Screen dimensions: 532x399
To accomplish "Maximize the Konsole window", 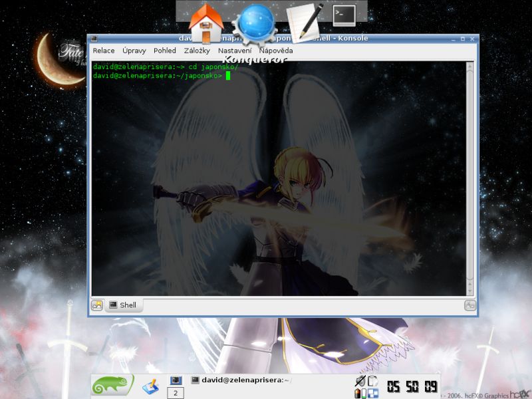I will click(x=462, y=39).
